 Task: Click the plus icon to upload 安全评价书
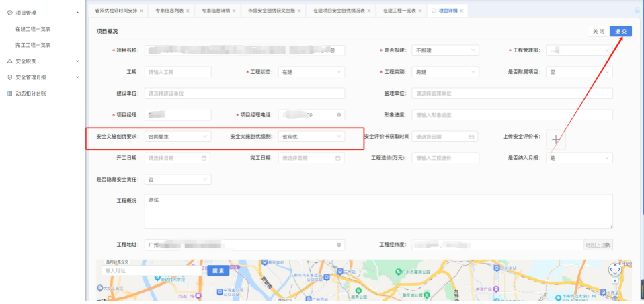coord(556,139)
